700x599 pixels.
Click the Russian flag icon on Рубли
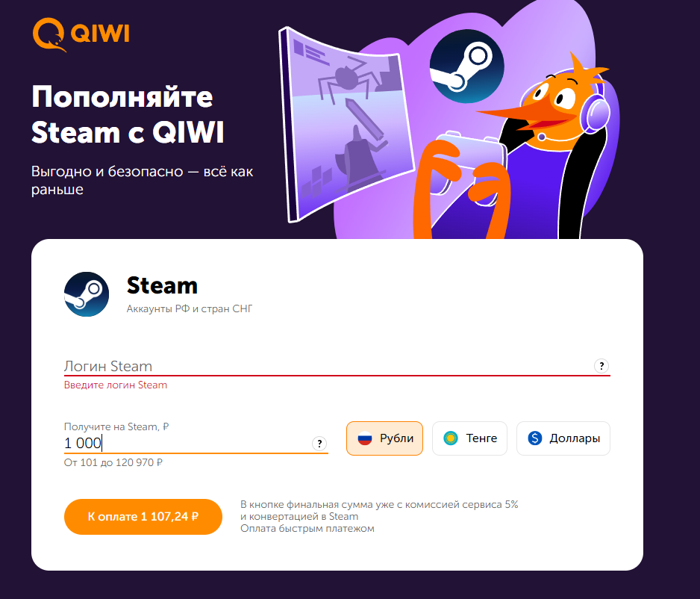(x=365, y=438)
